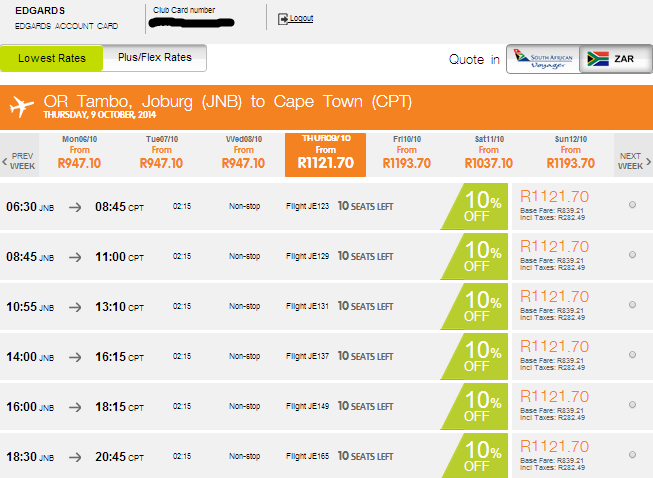Select the 18:30 flight JE165 radio button
This screenshot has width=653, height=478.
(x=632, y=454)
